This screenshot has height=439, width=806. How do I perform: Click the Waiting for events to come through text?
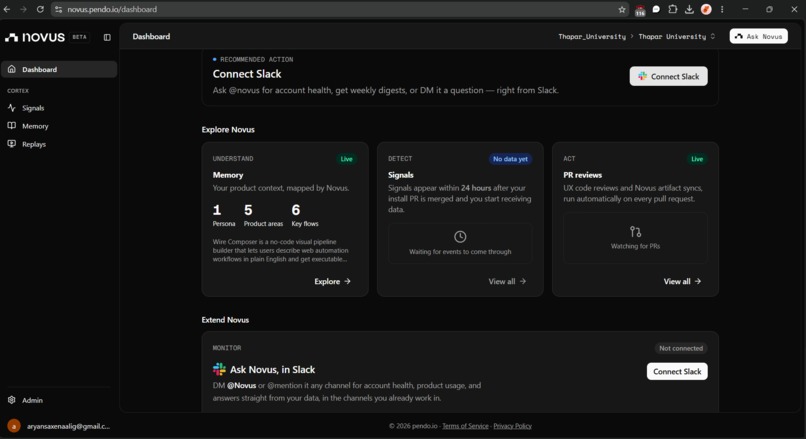460,252
